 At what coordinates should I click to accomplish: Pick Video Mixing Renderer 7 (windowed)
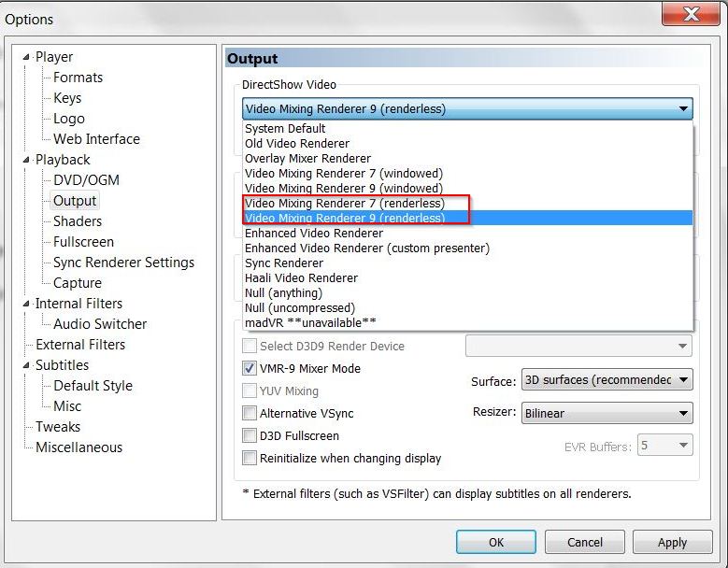click(467, 173)
